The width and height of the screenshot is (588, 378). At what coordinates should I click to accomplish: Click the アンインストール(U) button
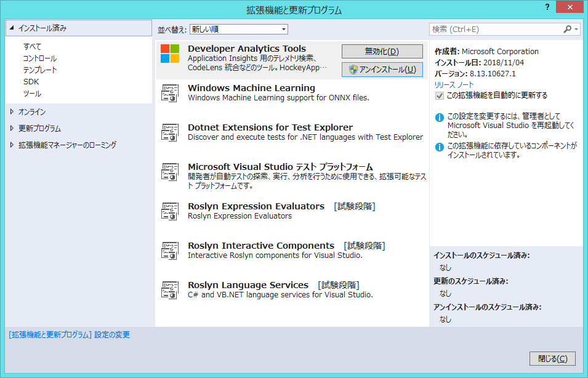[x=382, y=70]
